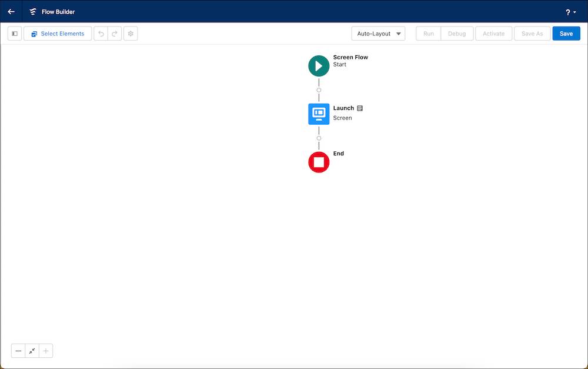Click the red End node icon
The image size is (588, 369).
coord(319,162)
